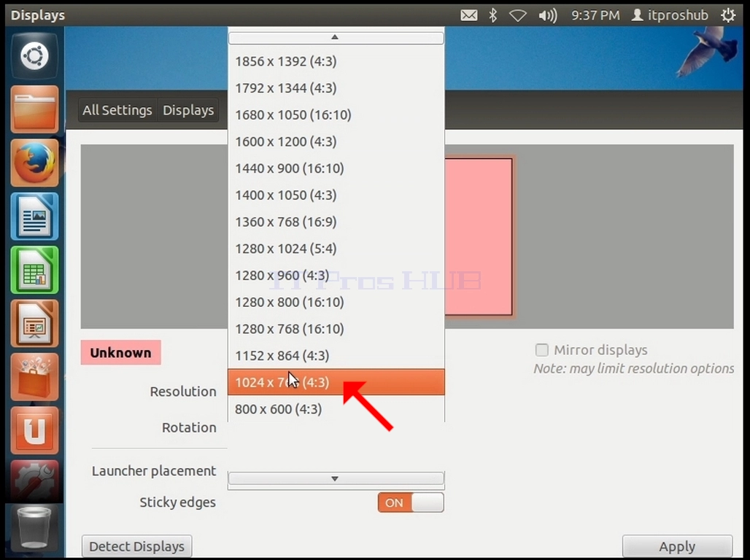The image size is (750, 560).
Task: Pick 1152 x 864 (4:3) resolution
Action: [x=336, y=356]
